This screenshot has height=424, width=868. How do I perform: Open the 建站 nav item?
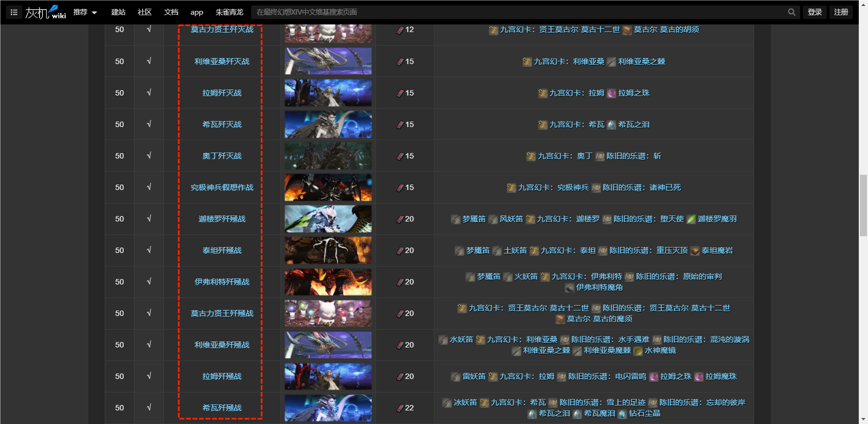click(118, 12)
